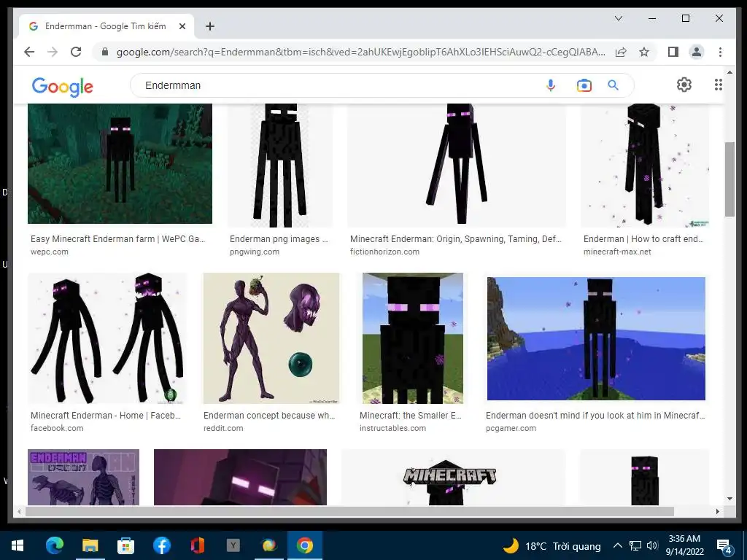Open Office app from taskbar

tap(197, 545)
